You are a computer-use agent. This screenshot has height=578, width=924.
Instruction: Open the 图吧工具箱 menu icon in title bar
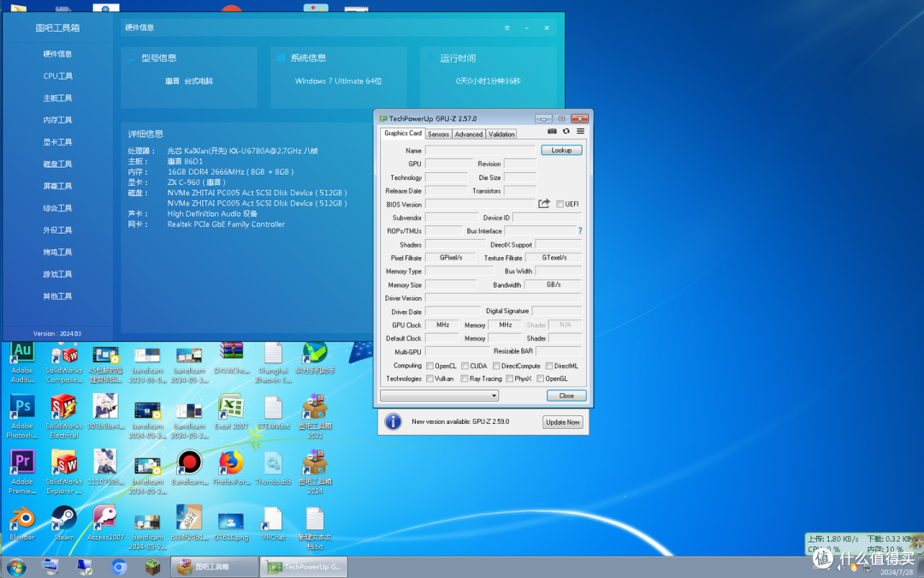pyautogui.click(x=506, y=27)
